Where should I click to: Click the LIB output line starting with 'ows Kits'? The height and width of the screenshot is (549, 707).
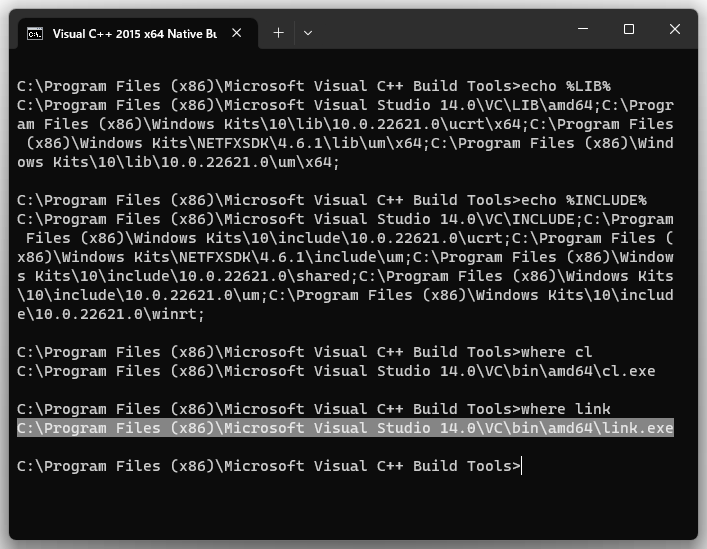[x=178, y=162]
